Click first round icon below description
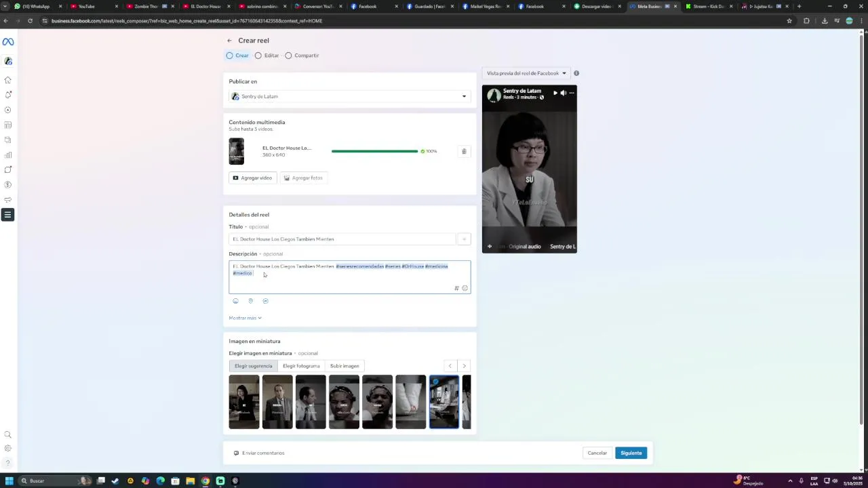This screenshot has width=868, height=488. (x=235, y=301)
